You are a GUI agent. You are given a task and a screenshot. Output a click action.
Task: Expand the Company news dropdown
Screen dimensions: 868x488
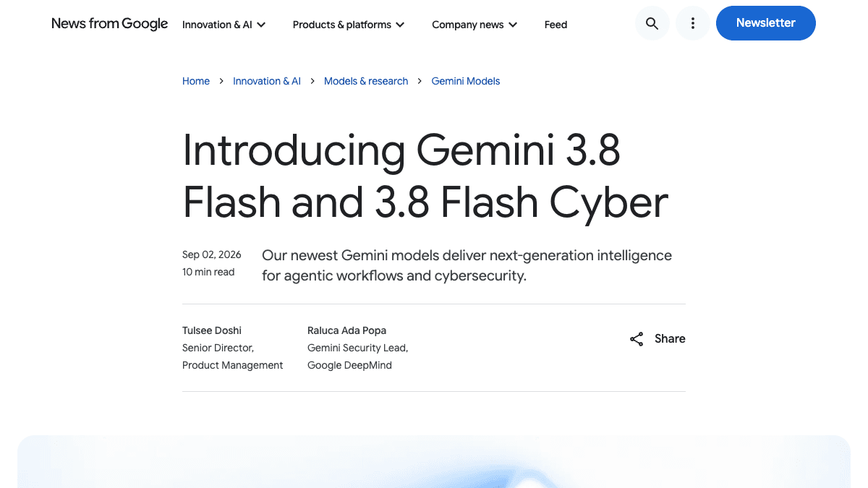pyautogui.click(x=475, y=25)
